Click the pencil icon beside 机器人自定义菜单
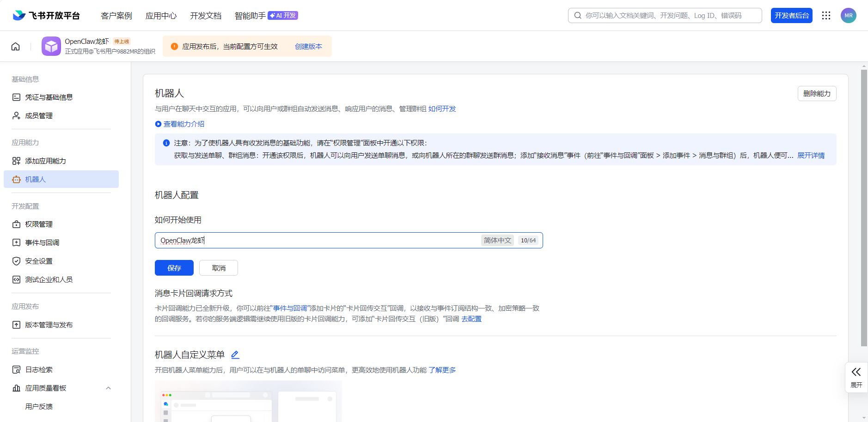 (x=235, y=354)
